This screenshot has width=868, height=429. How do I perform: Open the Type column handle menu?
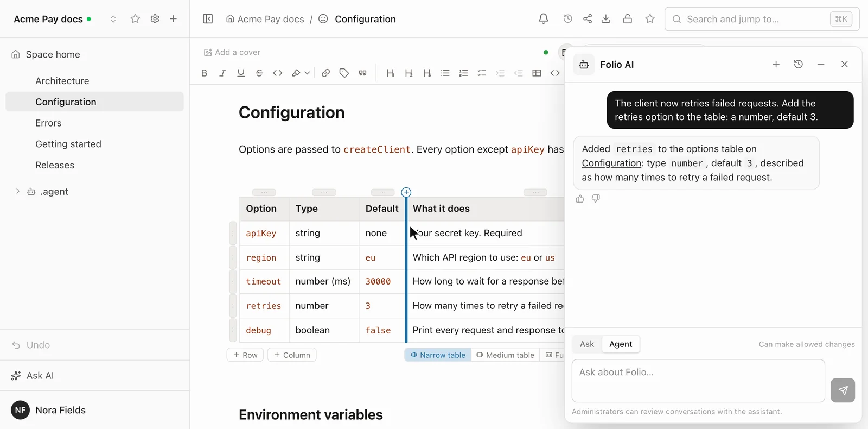[324, 192]
